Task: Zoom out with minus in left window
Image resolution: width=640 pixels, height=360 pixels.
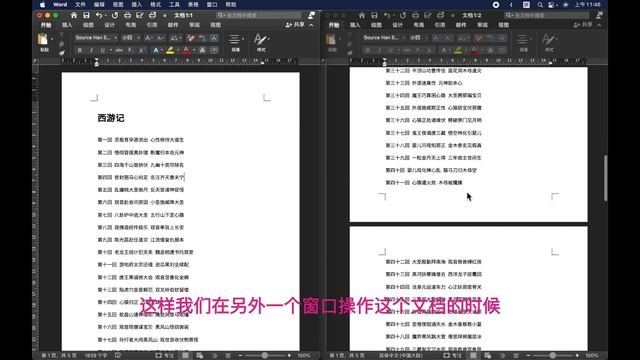Action: [240, 356]
